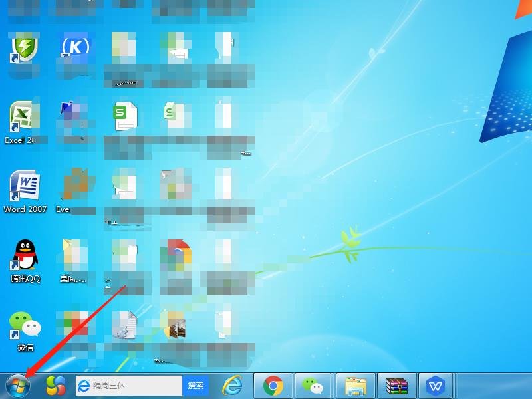The image size is (532, 399).
Task: Select the Word 2007 desktop shortcut
Action: click(24, 187)
